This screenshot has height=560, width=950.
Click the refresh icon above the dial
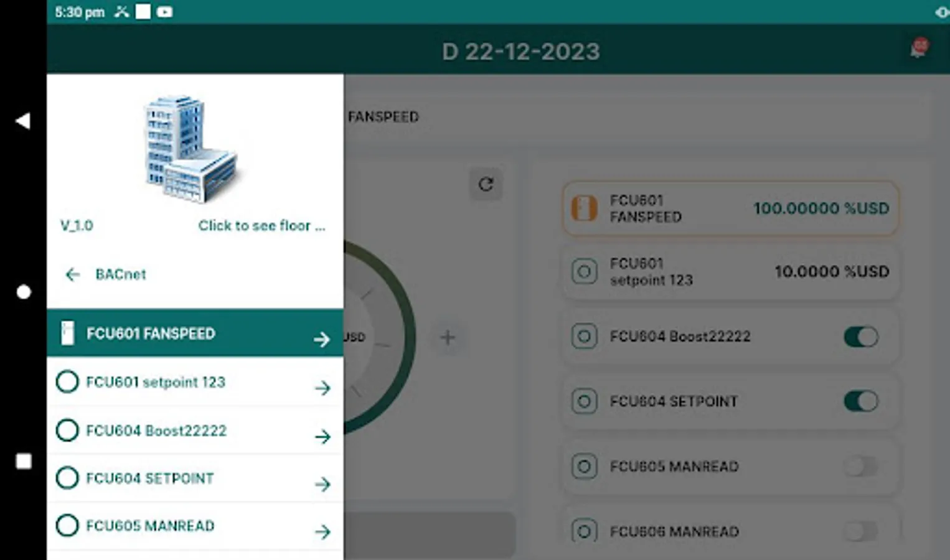click(486, 185)
